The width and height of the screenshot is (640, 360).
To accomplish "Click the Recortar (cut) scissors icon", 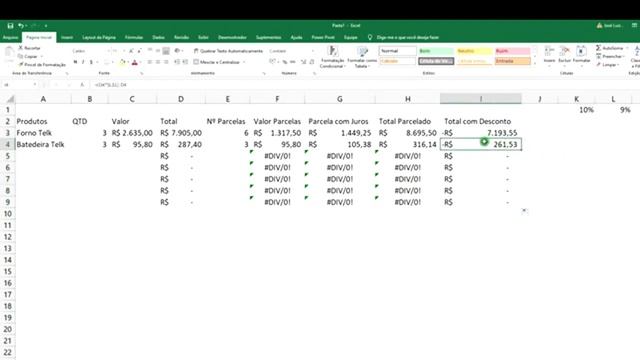I will coord(21,48).
